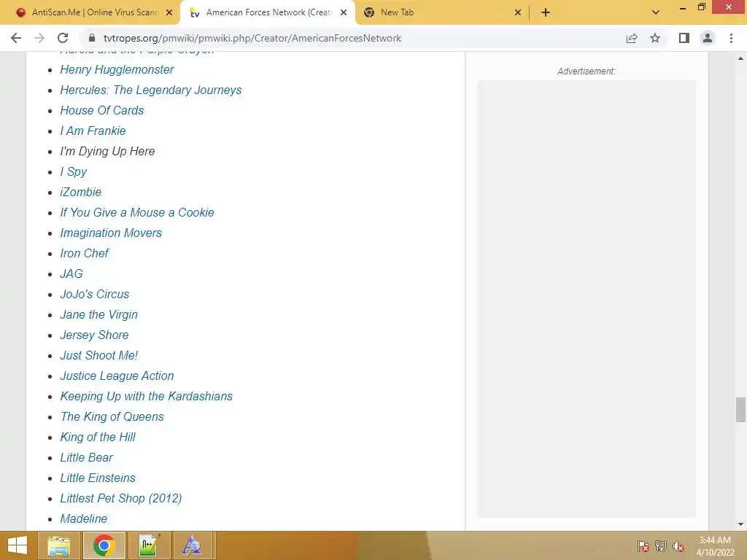Open Henry Hugglemonster link
The width and height of the screenshot is (747, 560).
coord(117,69)
